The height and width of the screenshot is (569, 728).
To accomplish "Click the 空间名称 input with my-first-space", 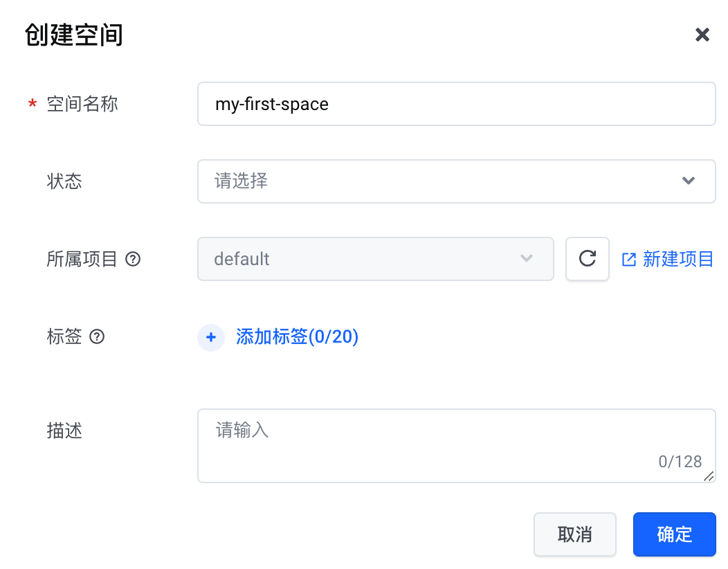I will [455, 105].
